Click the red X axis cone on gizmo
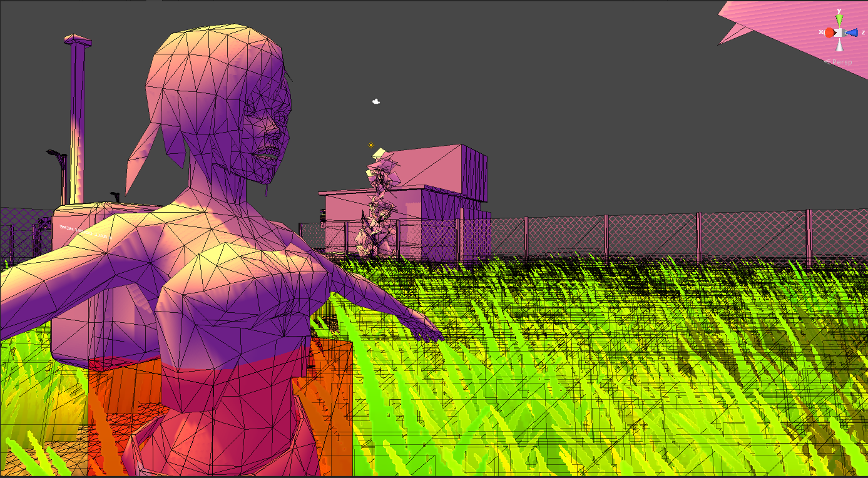The image size is (868, 478). pyautogui.click(x=829, y=33)
